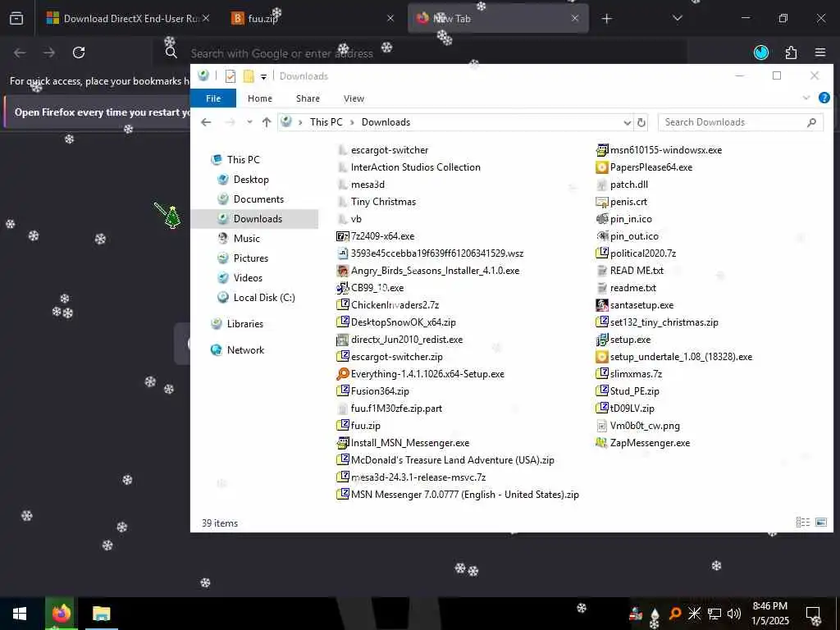Click the Search Downloads field

[x=740, y=122]
